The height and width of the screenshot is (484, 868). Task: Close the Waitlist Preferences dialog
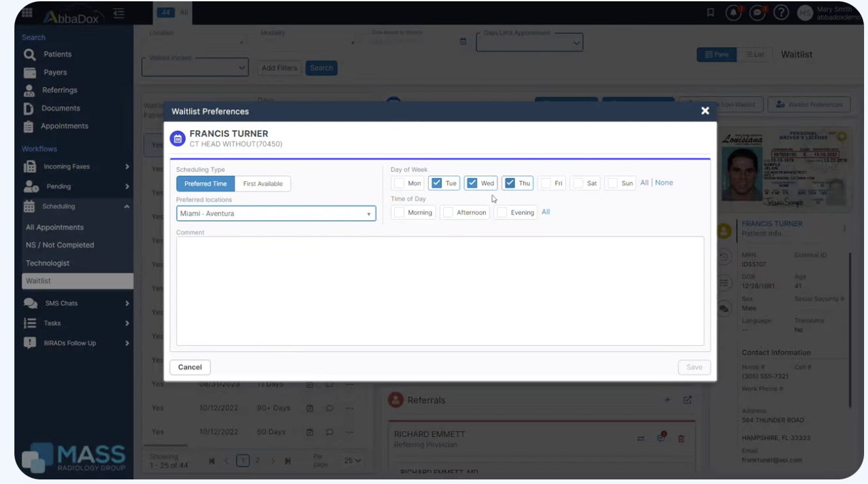705,111
